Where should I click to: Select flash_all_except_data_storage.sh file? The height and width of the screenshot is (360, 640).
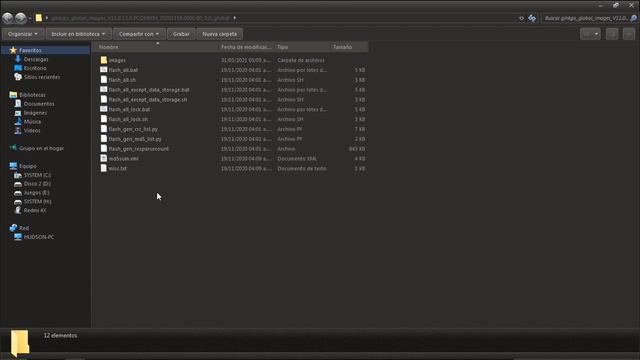[x=148, y=100]
